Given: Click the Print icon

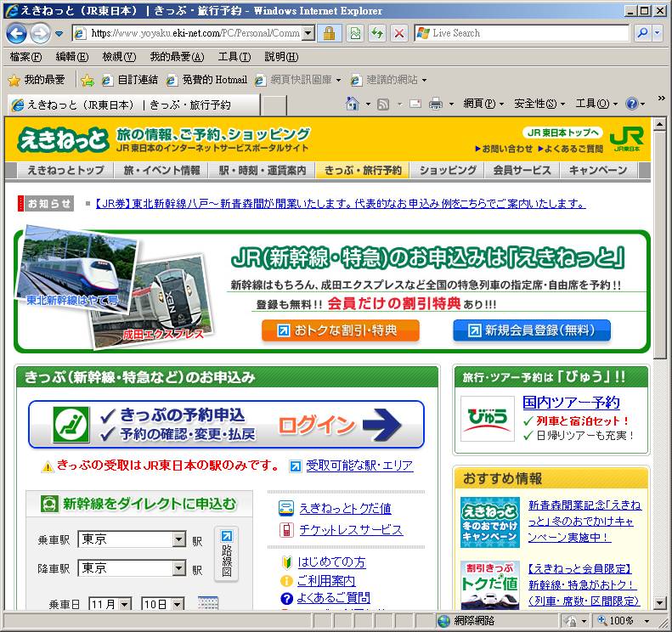Looking at the screenshot, I should click(x=436, y=104).
